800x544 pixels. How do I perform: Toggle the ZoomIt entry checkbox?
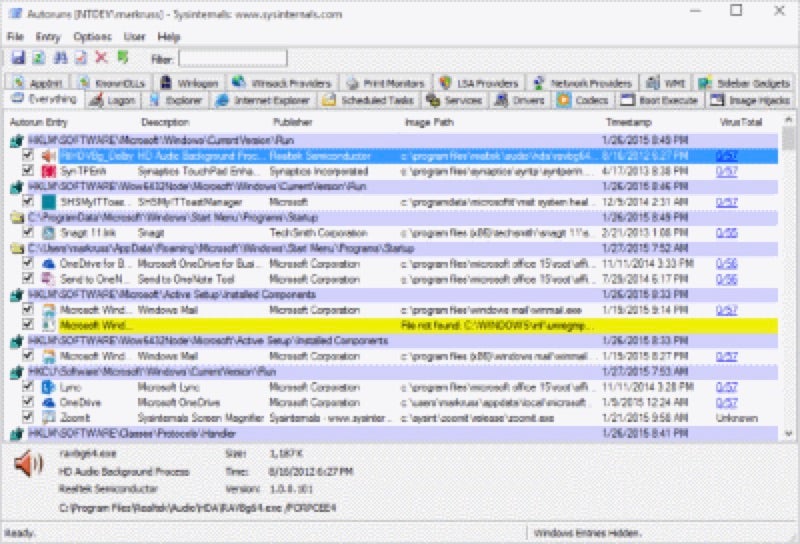(x=28, y=417)
